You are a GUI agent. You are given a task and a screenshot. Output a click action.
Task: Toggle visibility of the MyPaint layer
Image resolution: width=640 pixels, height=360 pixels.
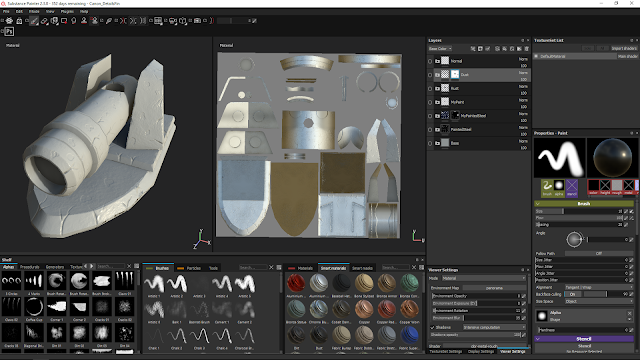coord(430,102)
